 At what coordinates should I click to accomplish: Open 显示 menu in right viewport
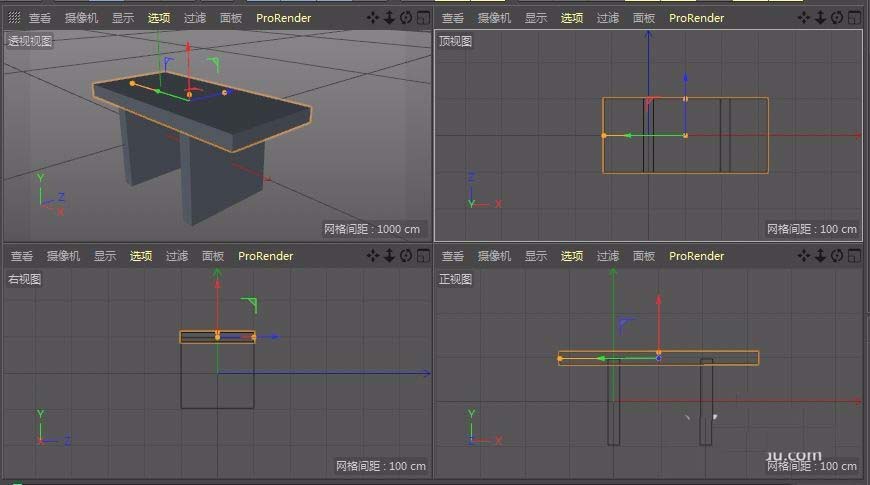pyautogui.click(x=105, y=256)
